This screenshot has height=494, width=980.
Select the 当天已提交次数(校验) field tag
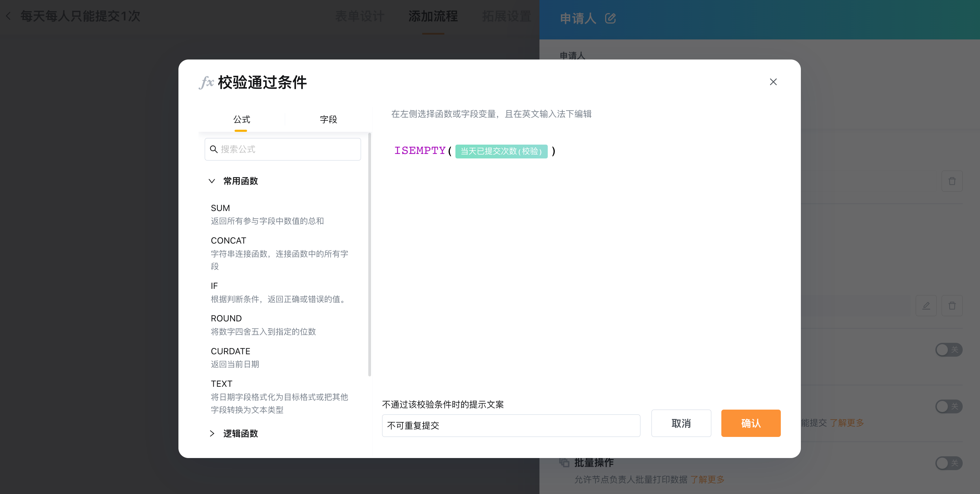point(501,151)
